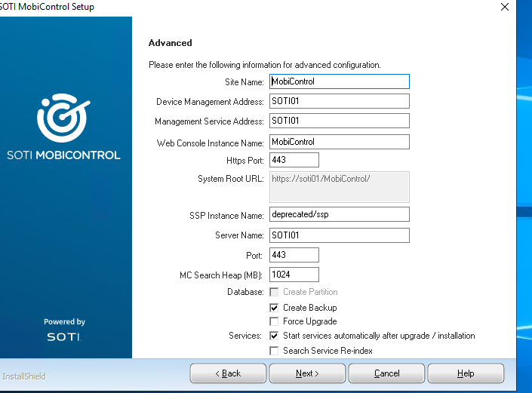Screen dimensions: 532x393
Task: Edit the Https Port field
Action: click(294, 160)
